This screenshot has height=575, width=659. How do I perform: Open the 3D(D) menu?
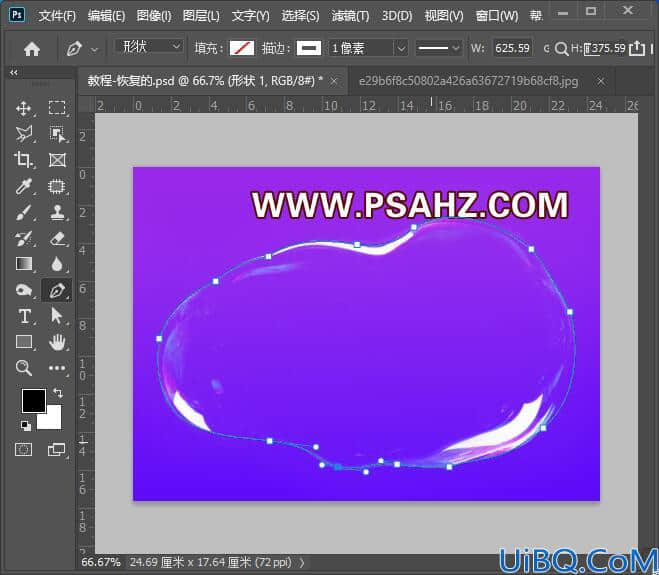[x=397, y=16]
